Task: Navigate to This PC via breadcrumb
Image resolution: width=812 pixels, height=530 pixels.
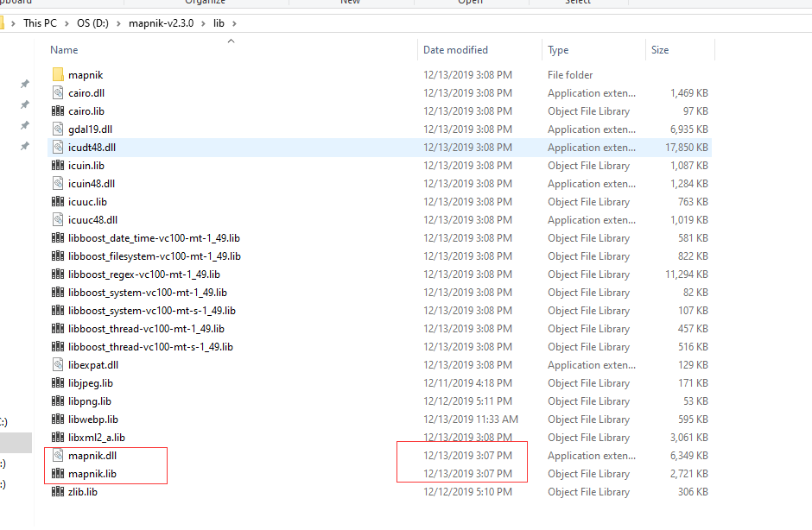Action: 40,22
